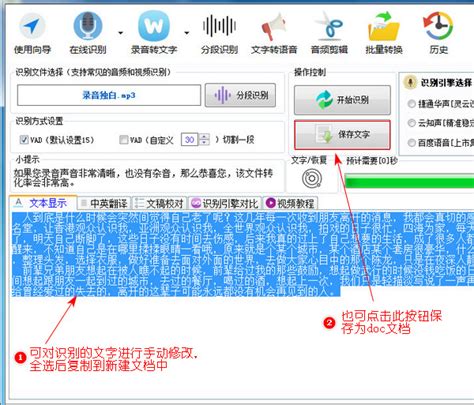Open the 使用向导 guide icon
The height and width of the screenshot is (405, 474).
tap(32, 26)
